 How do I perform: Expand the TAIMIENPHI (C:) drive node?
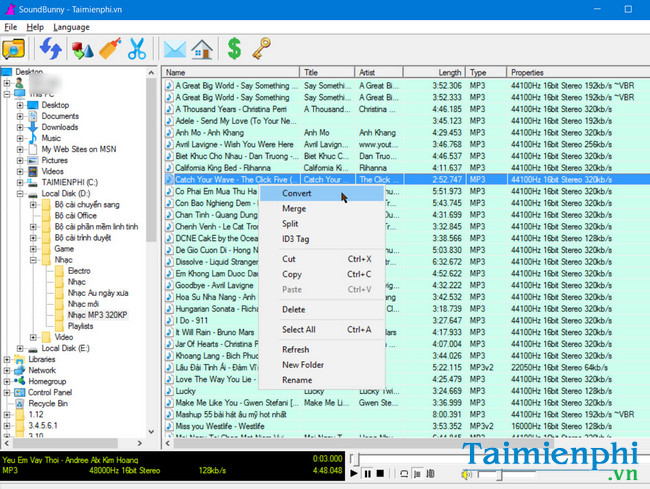pyautogui.click(x=20, y=182)
